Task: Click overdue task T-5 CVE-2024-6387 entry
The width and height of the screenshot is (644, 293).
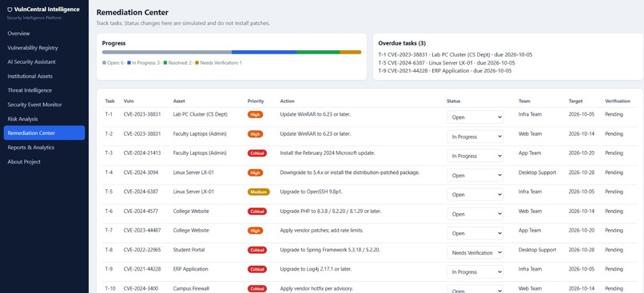Action: point(447,63)
